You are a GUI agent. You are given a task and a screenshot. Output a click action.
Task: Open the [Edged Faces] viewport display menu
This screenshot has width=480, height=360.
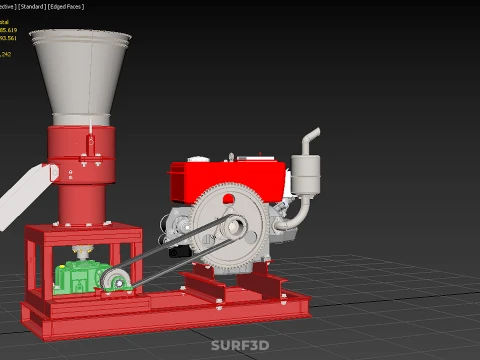66,7
